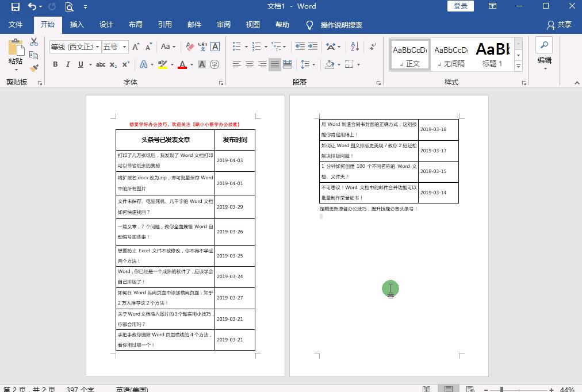Toggle bold formatting
The width and height of the screenshot is (582, 392).
tap(56, 64)
